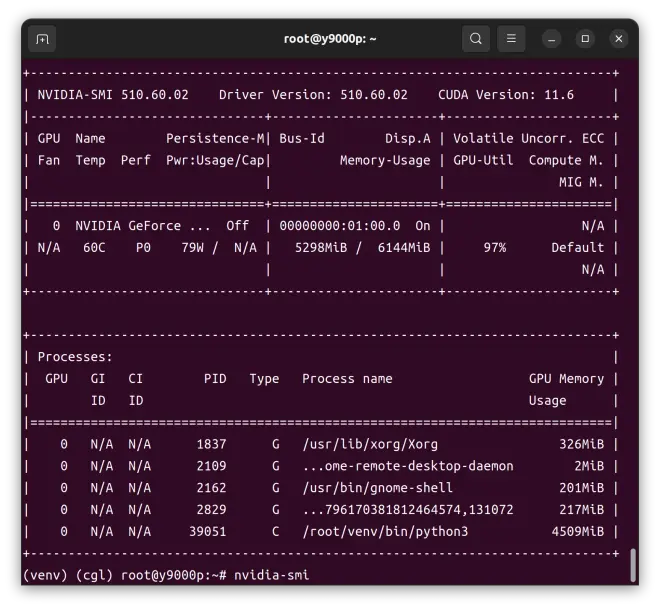Screen dimensions: 660x609
Task: Click the 201MiB memory usage value
Action: [581, 488]
